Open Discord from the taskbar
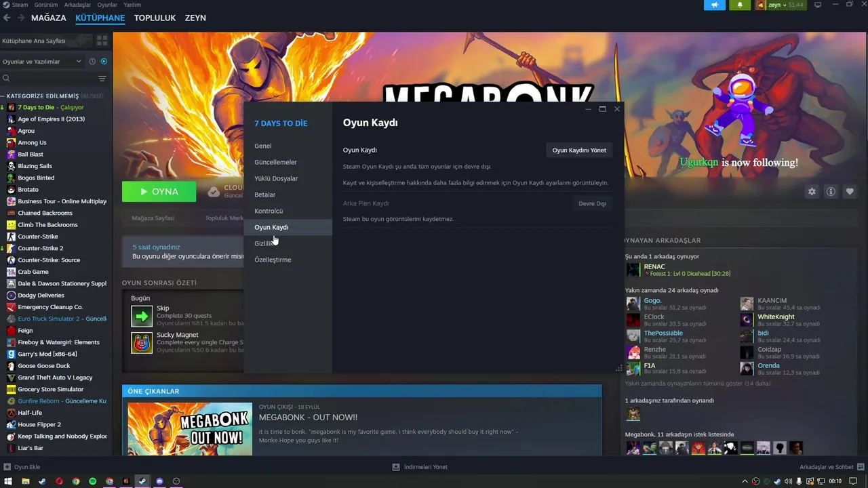The height and width of the screenshot is (488, 868). point(159,481)
